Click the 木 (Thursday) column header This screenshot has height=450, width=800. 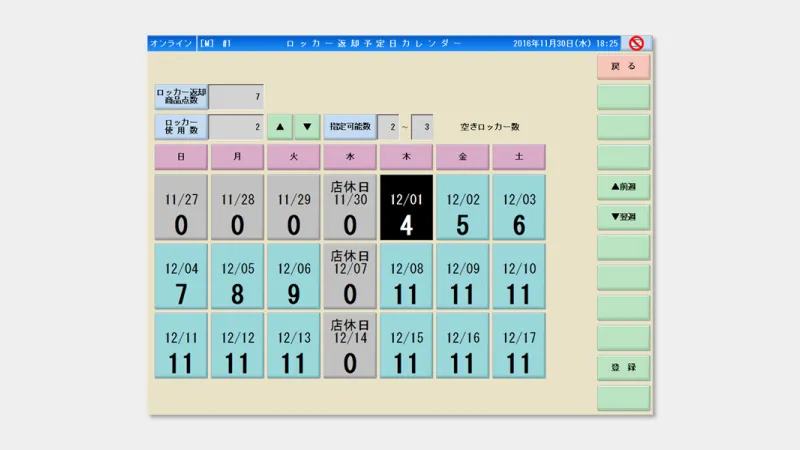(x=406, y=157)
